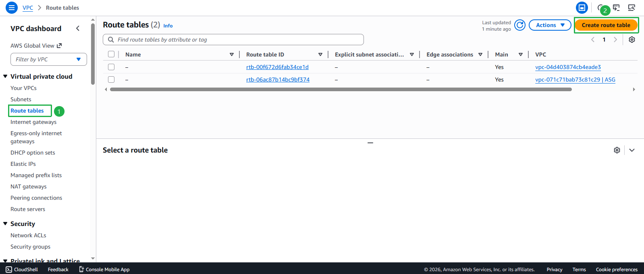The image size is (644, 274).
Task: Open table preferences gear icon
Action: (632, 40)
